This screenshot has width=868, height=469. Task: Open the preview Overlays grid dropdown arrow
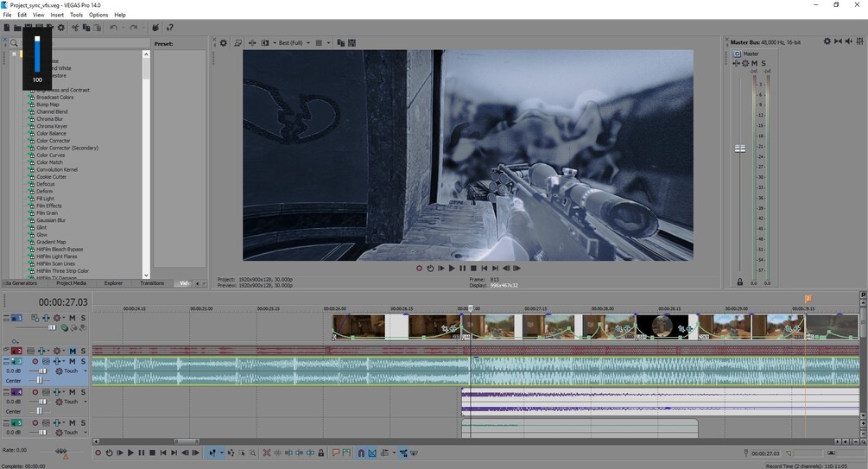[x=328, y=42]
